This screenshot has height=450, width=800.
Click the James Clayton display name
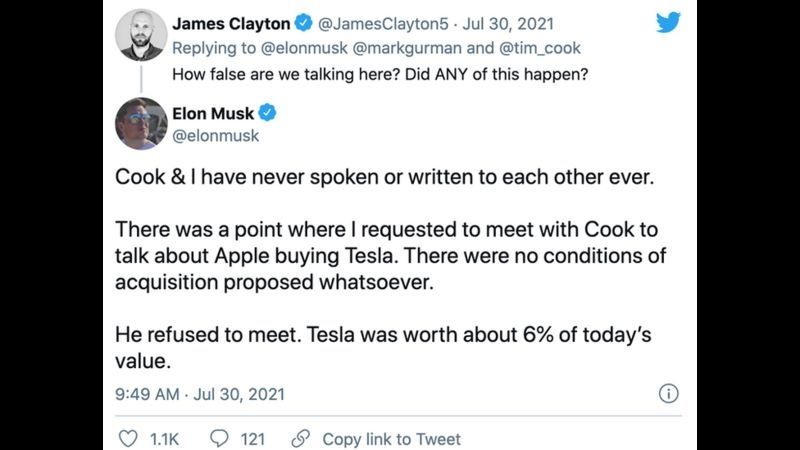coord(231,23)
